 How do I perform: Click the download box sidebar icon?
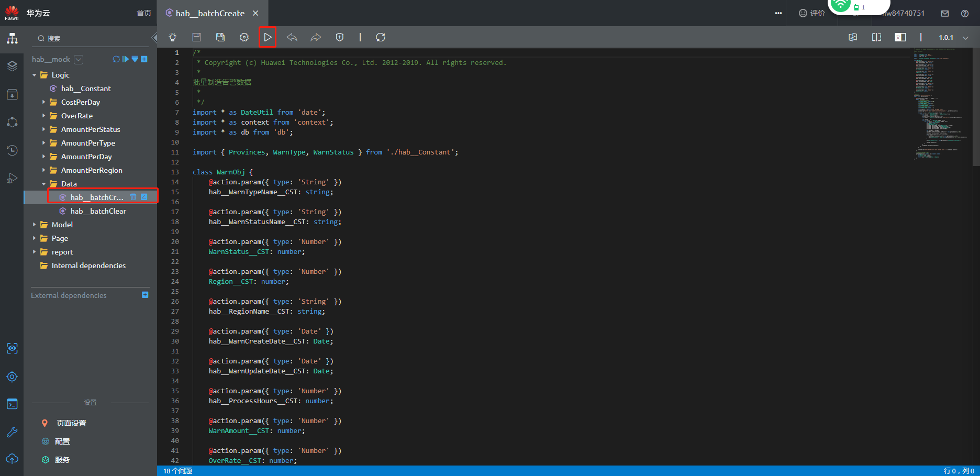(12, 94)
